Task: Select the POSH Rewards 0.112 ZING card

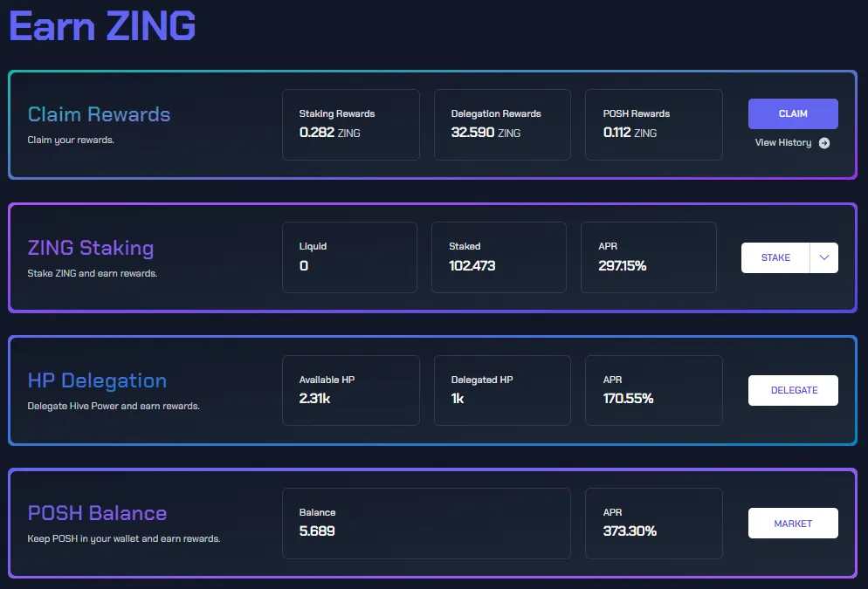Action: click(x=654, y=125)
